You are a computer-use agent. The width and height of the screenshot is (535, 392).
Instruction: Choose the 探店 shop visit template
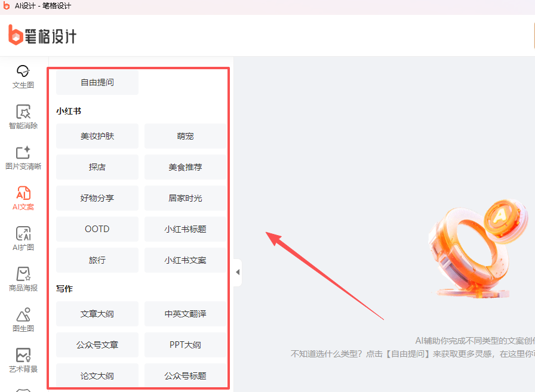coord(97,167)
